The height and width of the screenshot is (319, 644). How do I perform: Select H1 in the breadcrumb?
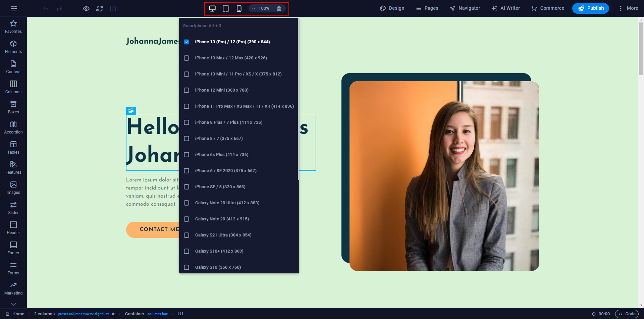[181, 314]
